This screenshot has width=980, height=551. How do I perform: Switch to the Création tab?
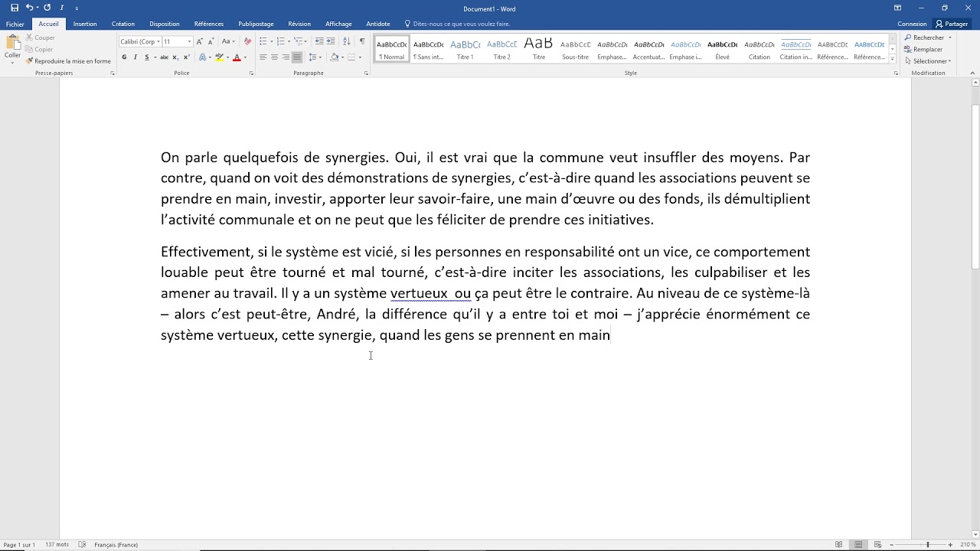click(122, 24)
